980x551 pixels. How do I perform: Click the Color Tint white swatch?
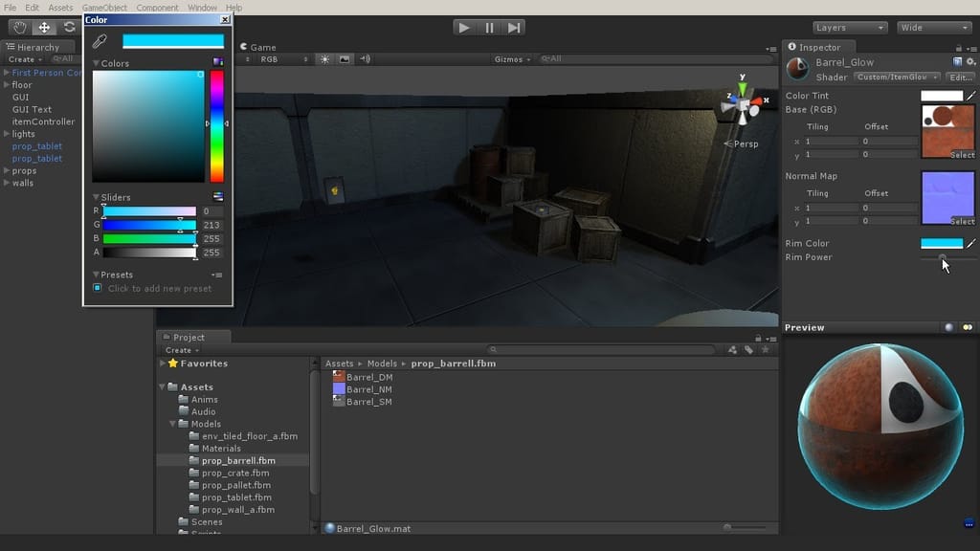coord(941,96)
